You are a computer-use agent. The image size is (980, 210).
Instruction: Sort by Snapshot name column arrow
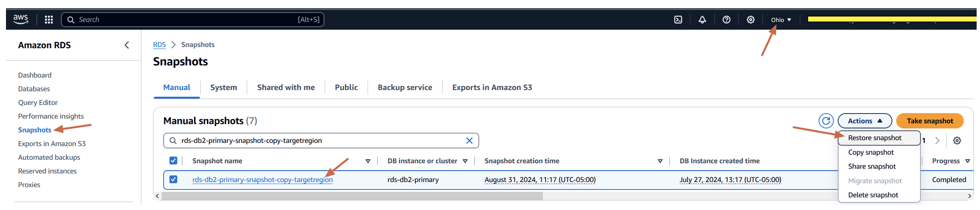367,161
